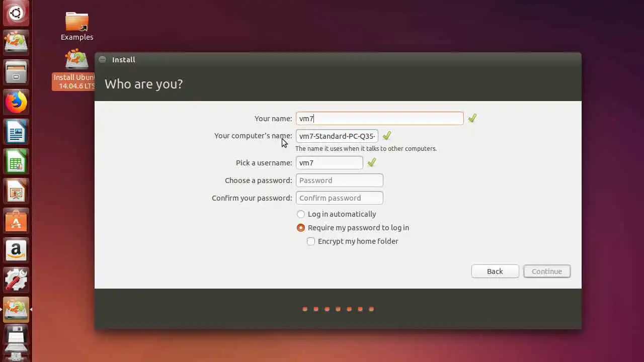Screen dimensions: 644x362
Task: Select the Examples folder on desktop
Action: 77,27
